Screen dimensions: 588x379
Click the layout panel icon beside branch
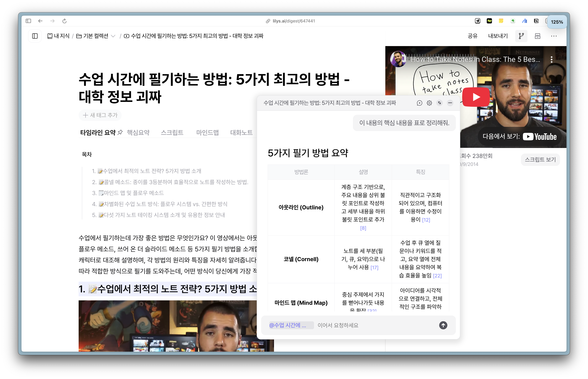[x=537, y=36]
